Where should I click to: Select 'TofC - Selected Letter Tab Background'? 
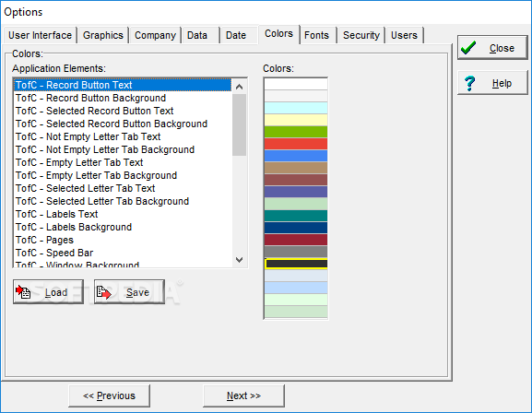click(123, 201)
